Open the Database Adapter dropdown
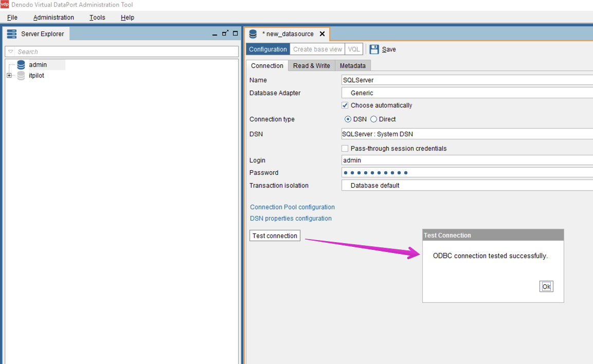This screenshot has height=364, width=593. (x=467, y=93)
